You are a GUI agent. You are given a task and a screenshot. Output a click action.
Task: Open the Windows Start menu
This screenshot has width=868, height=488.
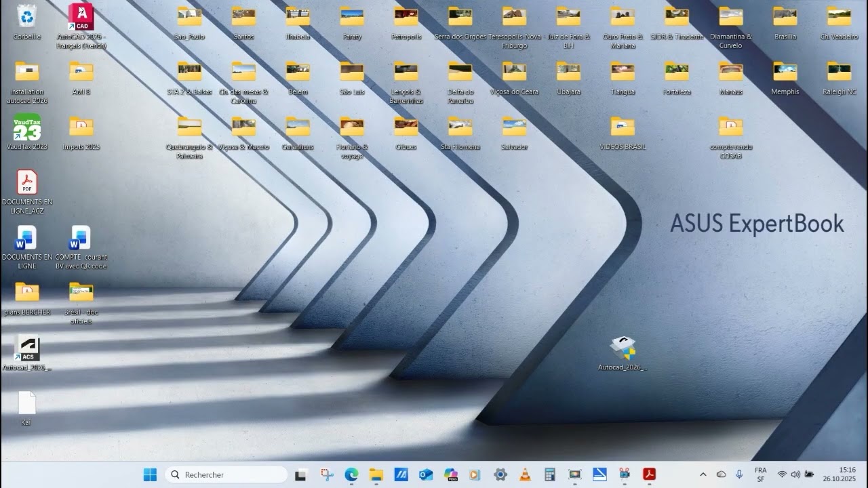click(150, 474)
